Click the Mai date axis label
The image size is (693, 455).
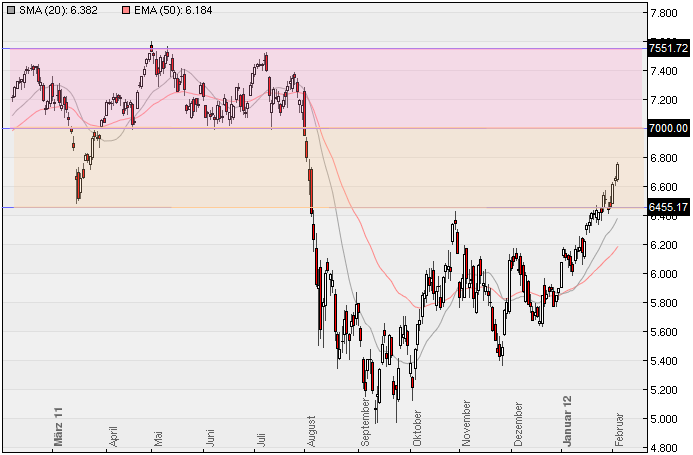(x=157, y=439)
